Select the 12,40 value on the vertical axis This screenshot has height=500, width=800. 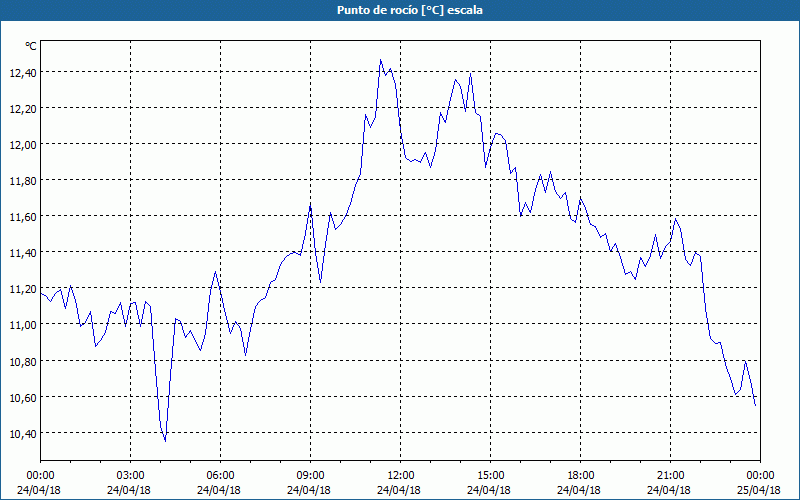click(x=23, y=72)
